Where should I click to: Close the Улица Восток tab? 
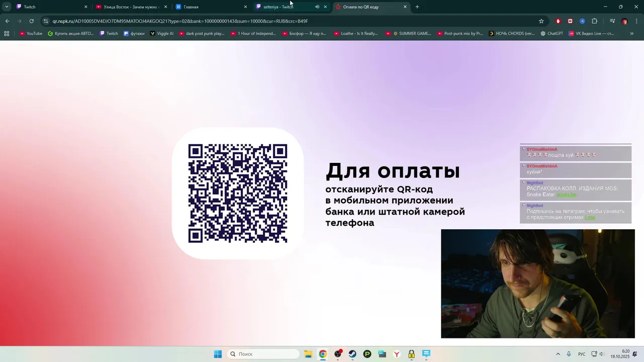(166, 7)
